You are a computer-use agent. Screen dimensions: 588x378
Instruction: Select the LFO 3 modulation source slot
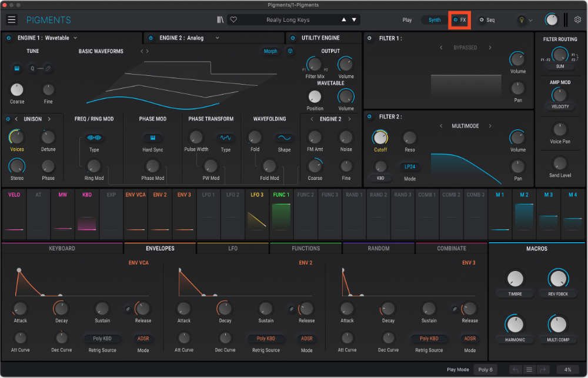click(x=257, y=215)
